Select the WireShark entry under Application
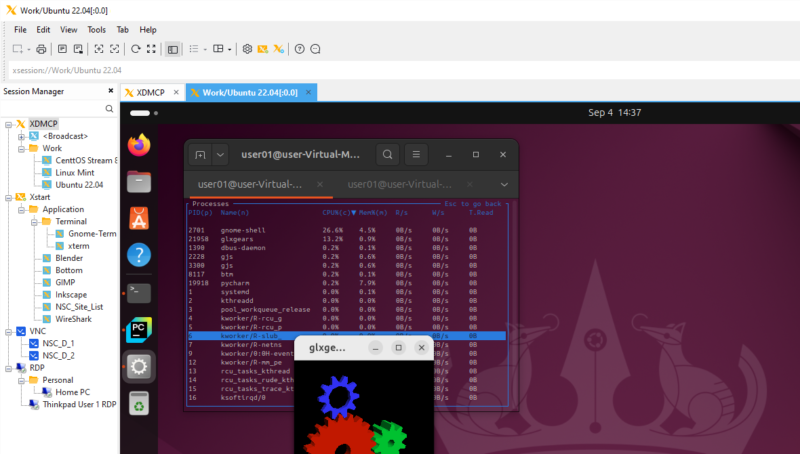The height and width of the screenshot is (454, 800). click(75, 319)
